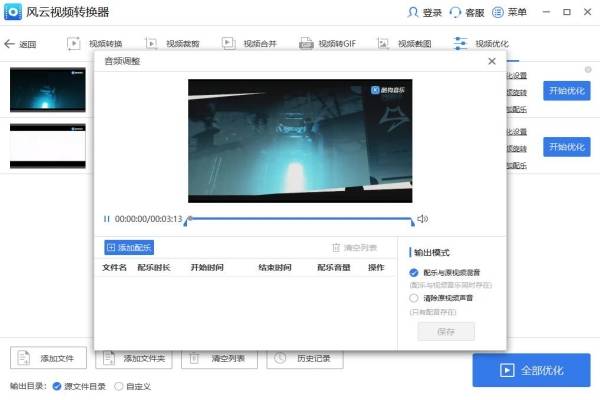
Task: Click 开始优化 for the first video
Action: [567, 91]
